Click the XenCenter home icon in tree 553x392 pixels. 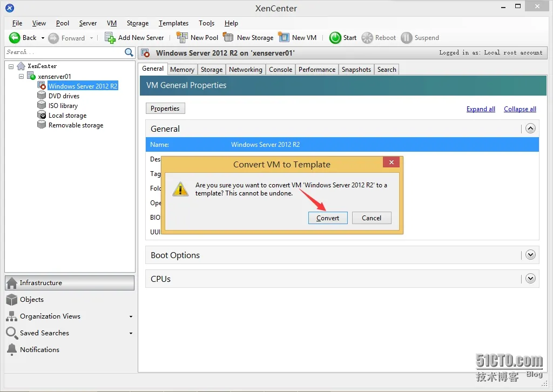pyautogui.click(x=21, y=66)
